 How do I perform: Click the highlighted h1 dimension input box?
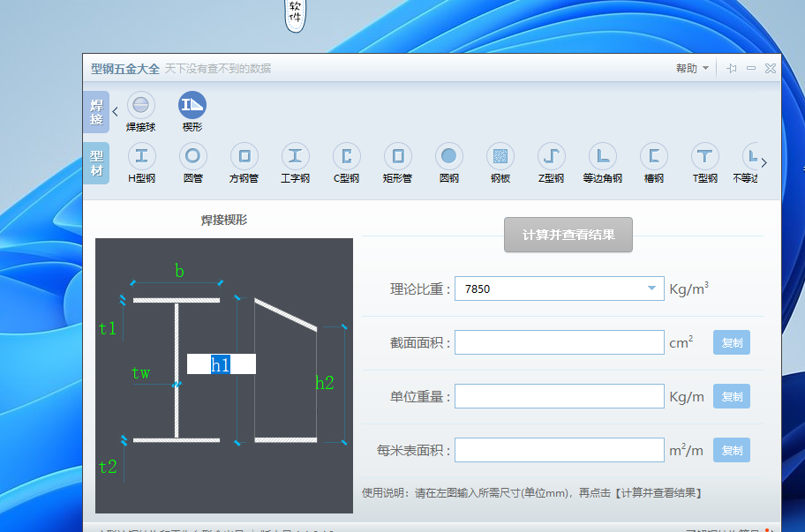pos(222,364)
